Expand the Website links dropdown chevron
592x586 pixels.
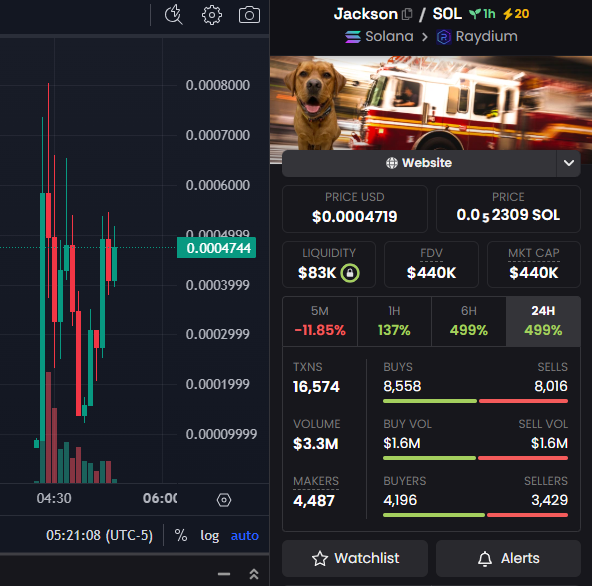569,163
